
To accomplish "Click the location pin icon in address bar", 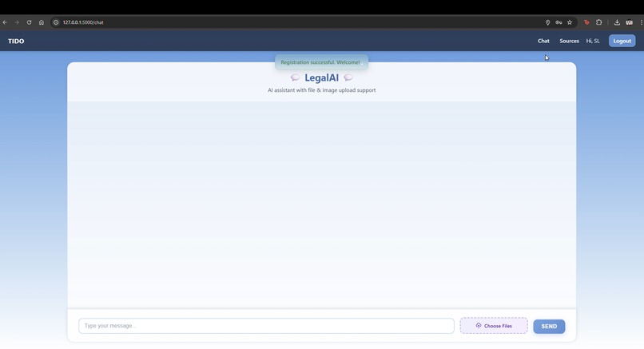I will (547, 22).
